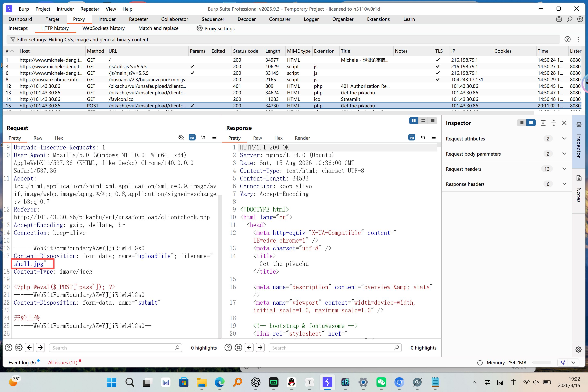Go to the previous Response search match
This screenshot has width=588, height=392.
(x=249, y=347)
